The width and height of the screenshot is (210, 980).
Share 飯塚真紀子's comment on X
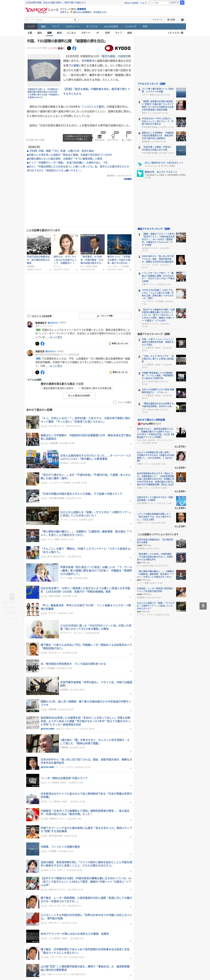[37, 343]
